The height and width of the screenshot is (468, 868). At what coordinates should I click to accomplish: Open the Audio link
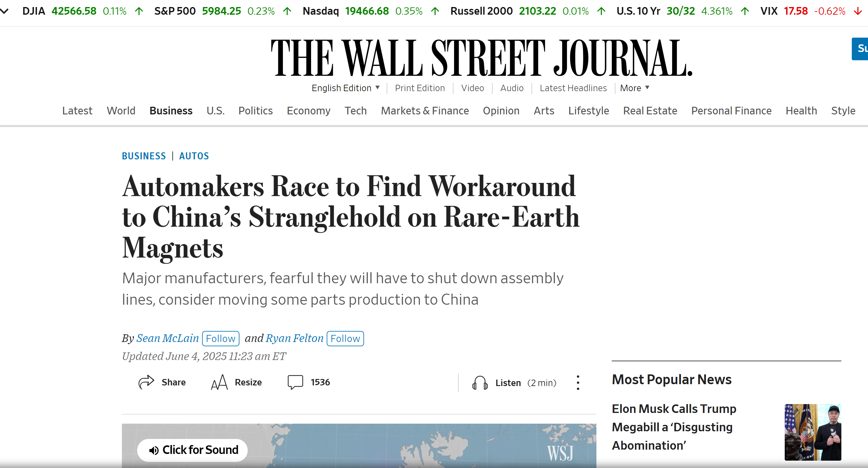point(512,88)
